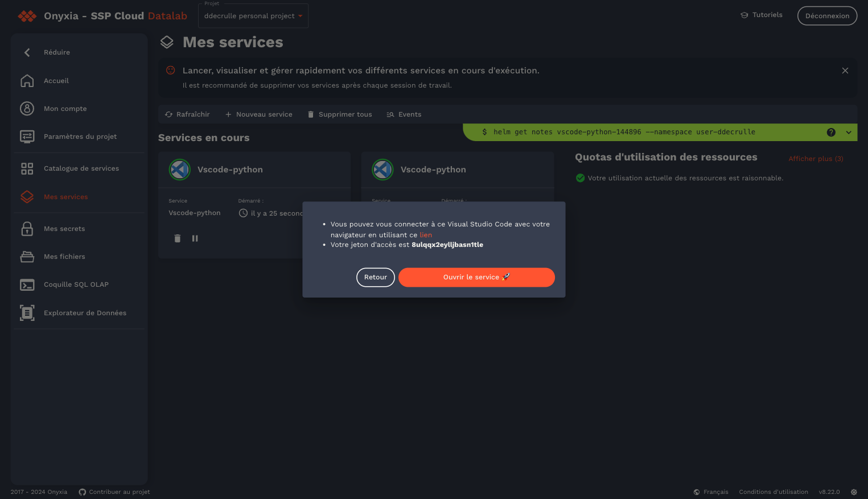The width and height of the screenshot is (868, 499).
Task: Click Supprimer tous in the toolbar
Action: click(x=340, y=114)
